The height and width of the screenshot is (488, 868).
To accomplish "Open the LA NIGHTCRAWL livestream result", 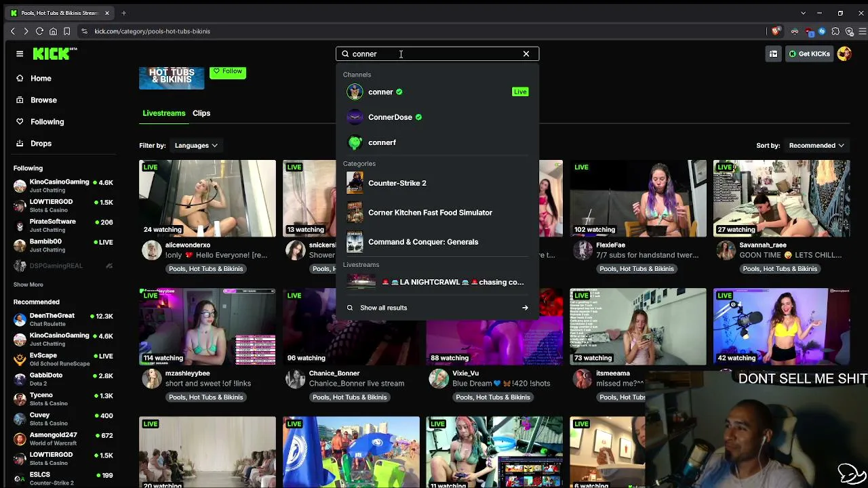I will 437,282.
